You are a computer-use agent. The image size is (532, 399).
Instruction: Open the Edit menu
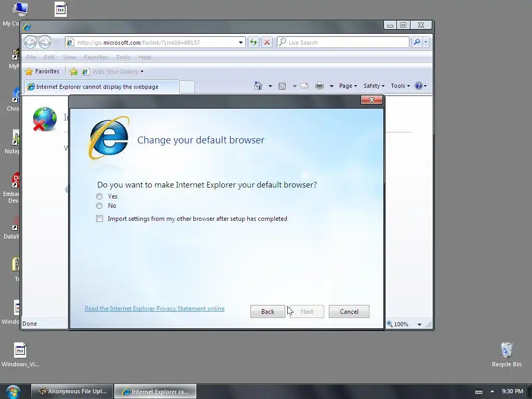(49, 57)
